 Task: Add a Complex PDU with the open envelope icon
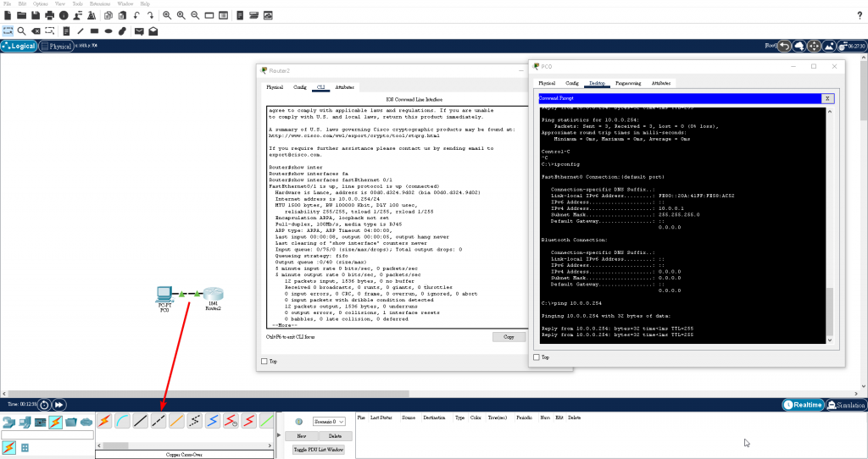[153, 31]
